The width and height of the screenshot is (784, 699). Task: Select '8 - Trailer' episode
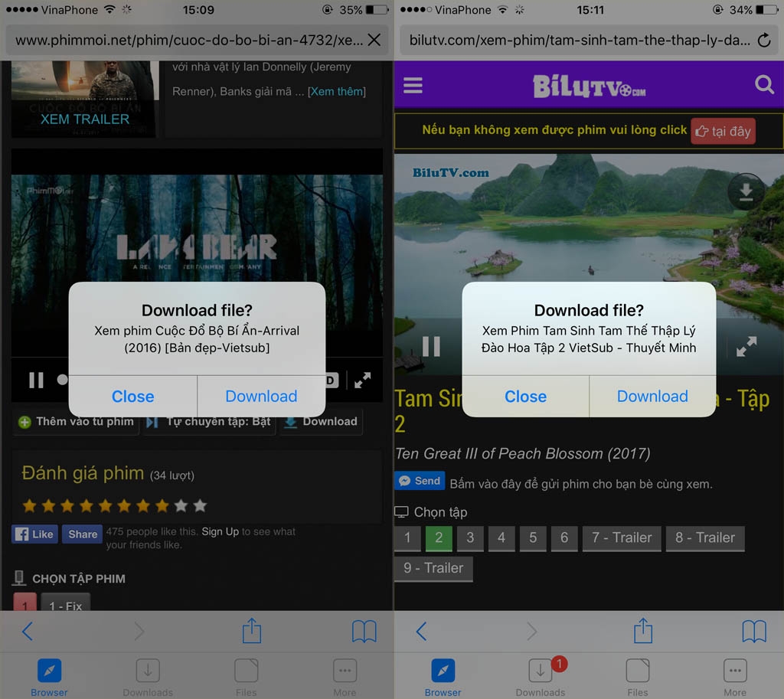[x=705, y=538]
